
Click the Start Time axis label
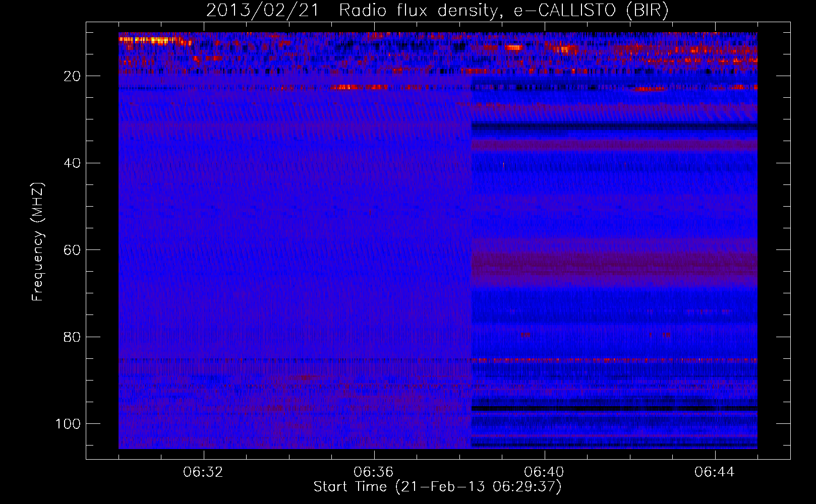[x=437, y=487]
